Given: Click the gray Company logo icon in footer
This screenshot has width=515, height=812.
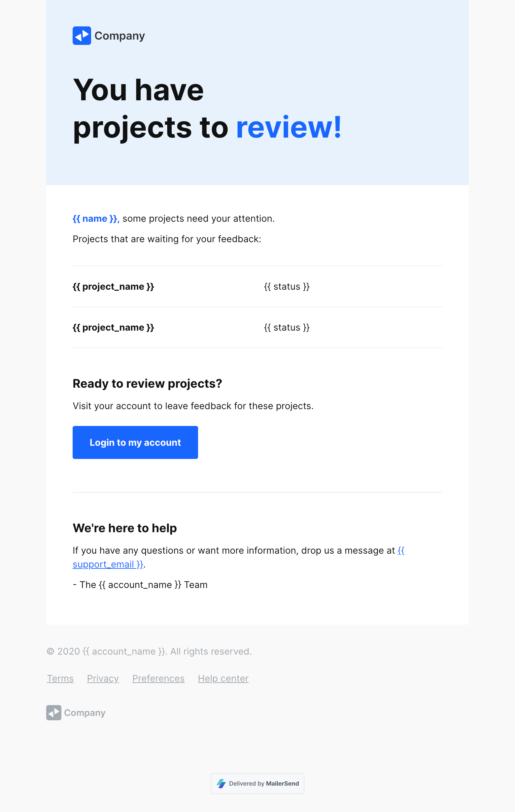Looking at the screenshot, I should pos(54,713).
